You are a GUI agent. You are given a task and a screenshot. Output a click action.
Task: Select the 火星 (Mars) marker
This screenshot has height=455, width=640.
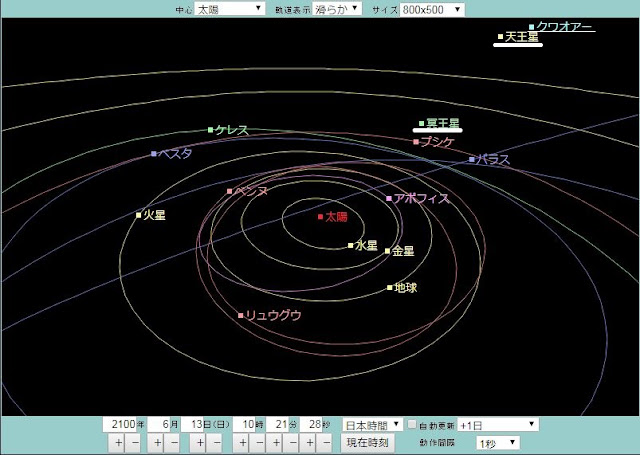tap(138, 215)
